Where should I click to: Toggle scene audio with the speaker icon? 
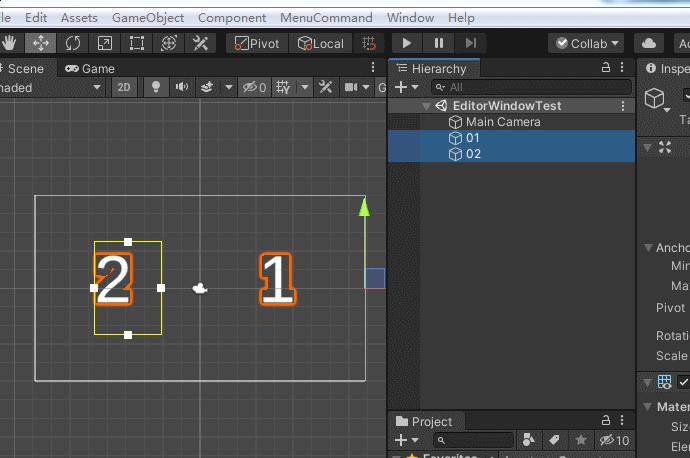click(x=181, y=87)
